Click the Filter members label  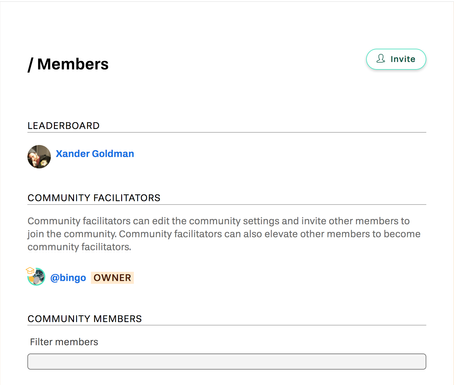[x=64, y=342]
